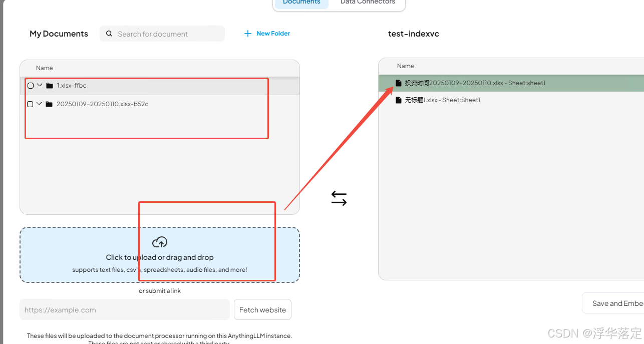This screenshot has height=344, width=644.
Task: Click the Fetch website button
Action: point(262,310)
